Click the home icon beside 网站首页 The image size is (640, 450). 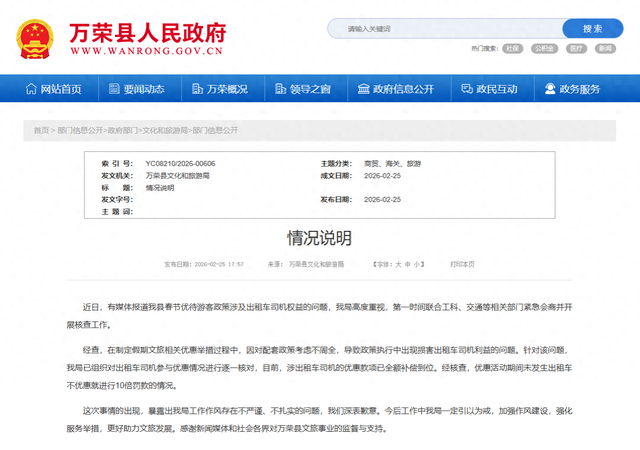31,90
